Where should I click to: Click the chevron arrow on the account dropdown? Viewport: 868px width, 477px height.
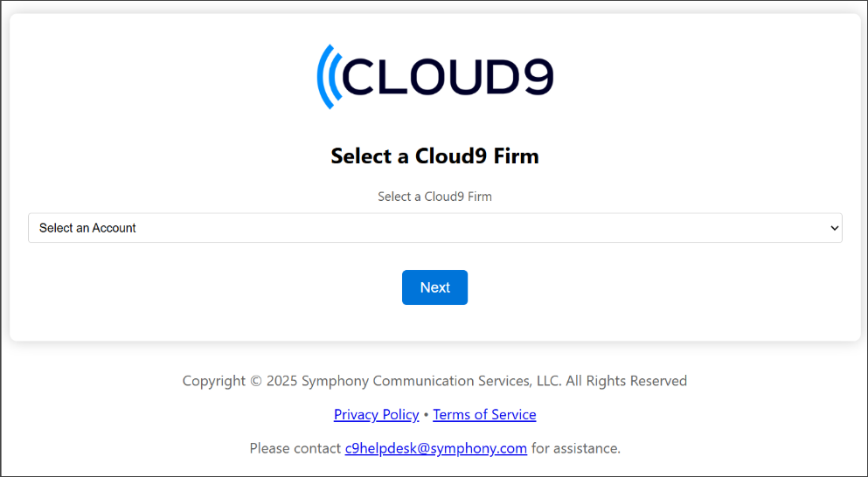click(x=834, y=228)
